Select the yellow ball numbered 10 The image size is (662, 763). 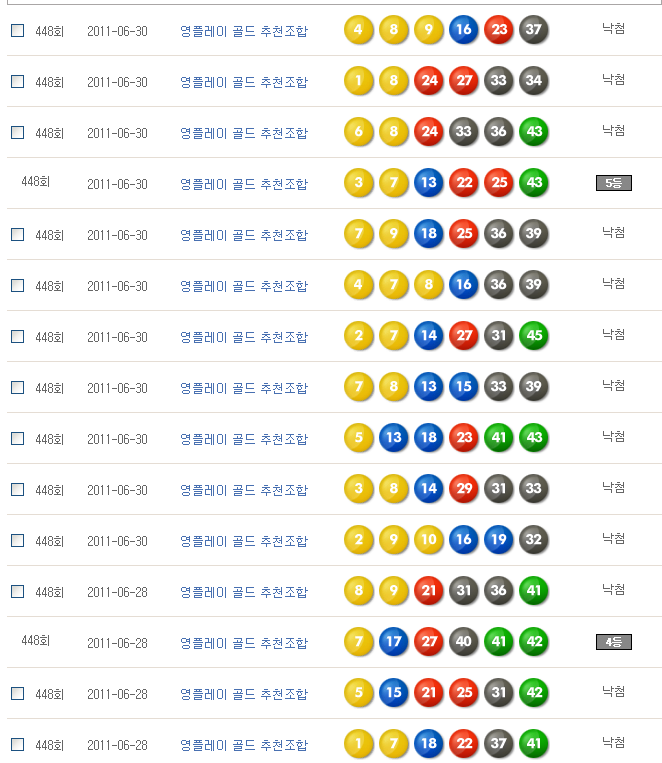pos(429,540)
